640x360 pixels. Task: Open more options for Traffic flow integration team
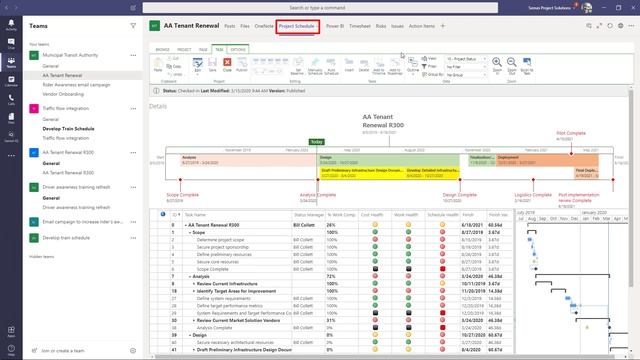[133, 109]
